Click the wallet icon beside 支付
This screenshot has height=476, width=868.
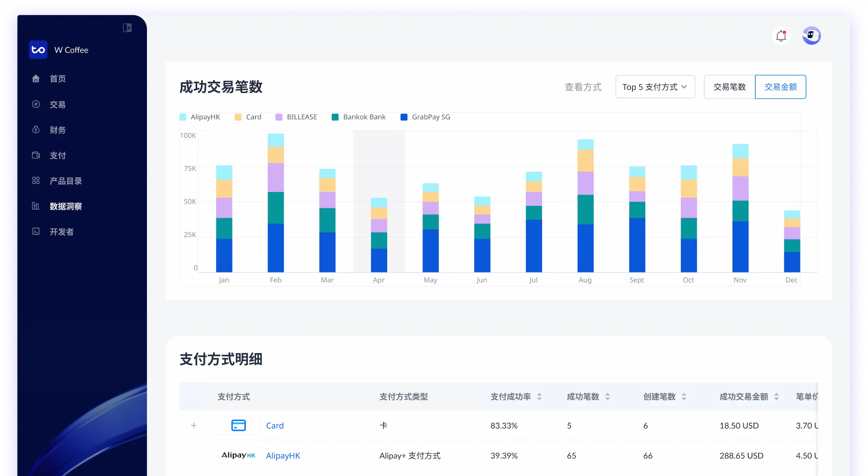tap(36, 155)
